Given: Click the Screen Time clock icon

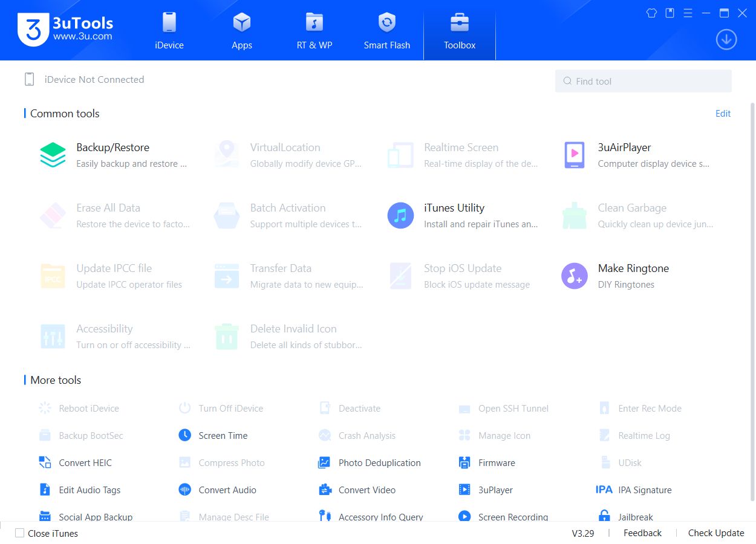Looking at the screenshot, I should coord(185,435).
